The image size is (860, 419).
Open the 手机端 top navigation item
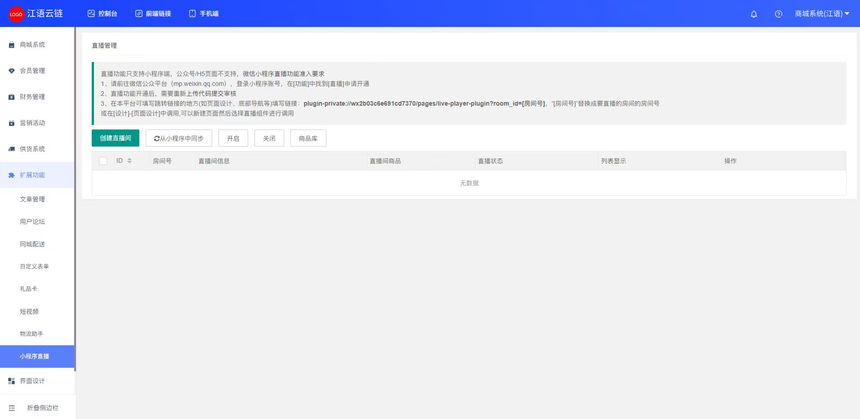[x=204, y=14]
